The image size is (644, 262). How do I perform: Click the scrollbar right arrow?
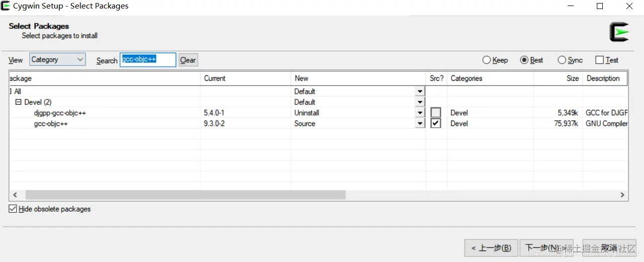click(x=622, y=195)
